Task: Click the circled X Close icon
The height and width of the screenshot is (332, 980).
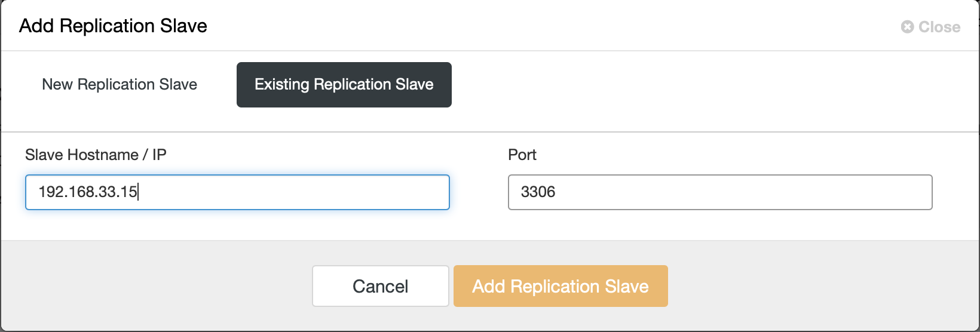Action: pos(907,27)
